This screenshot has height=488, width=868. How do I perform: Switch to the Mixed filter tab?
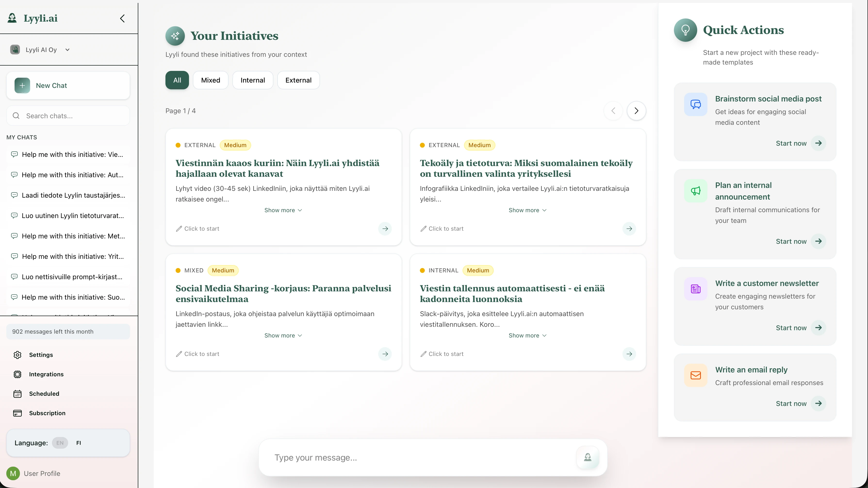[211, 80]
